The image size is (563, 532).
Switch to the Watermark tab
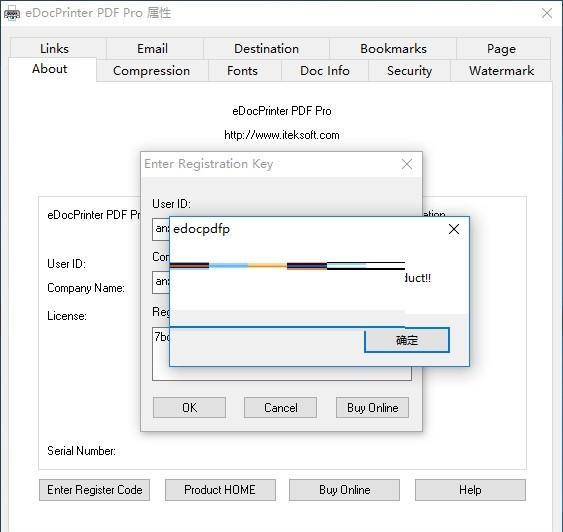(501, 71)
